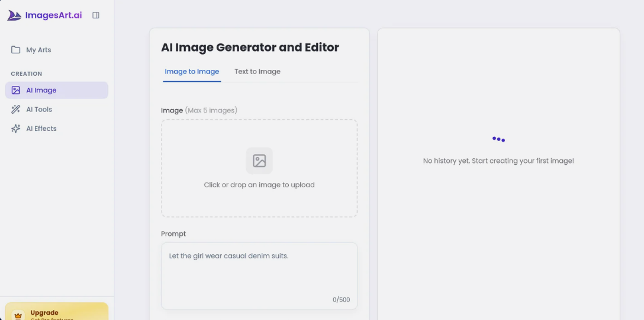Click the AI Tools magic wand icon
Screen dimensions: 644x320
(16, 110)
